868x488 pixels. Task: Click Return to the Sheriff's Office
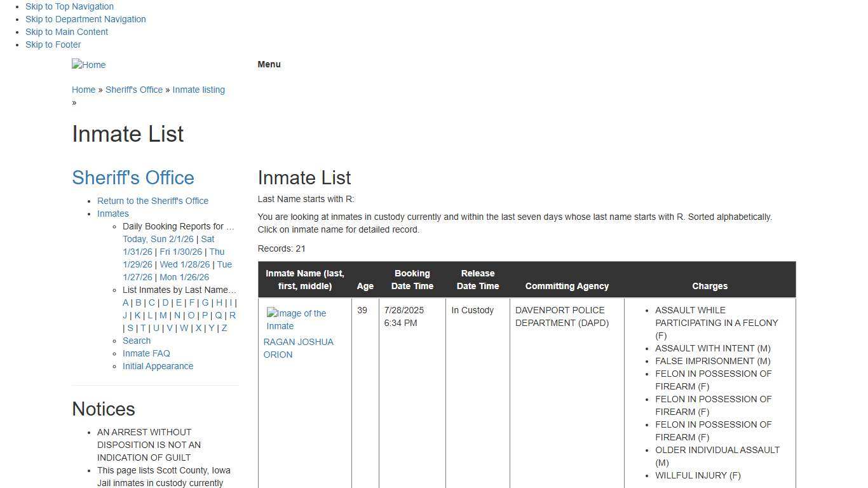pyautogui.click(x=153, y=201)
